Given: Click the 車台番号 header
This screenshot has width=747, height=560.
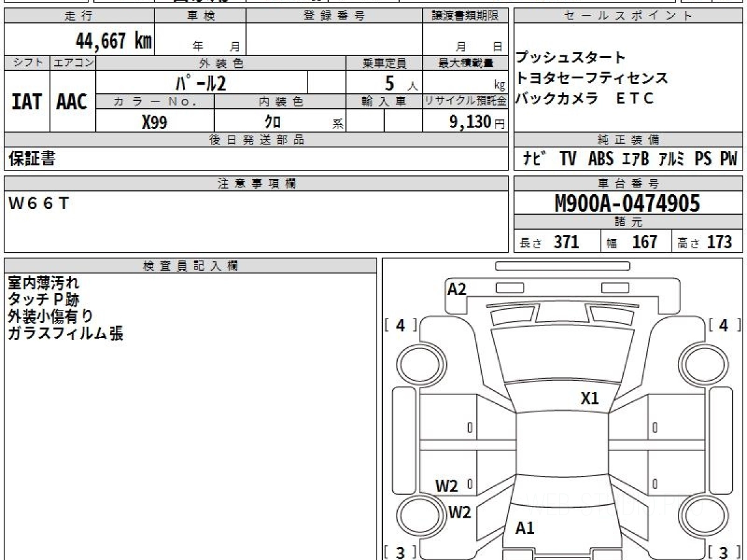Looking at the screenshot, I should point(628,183).
